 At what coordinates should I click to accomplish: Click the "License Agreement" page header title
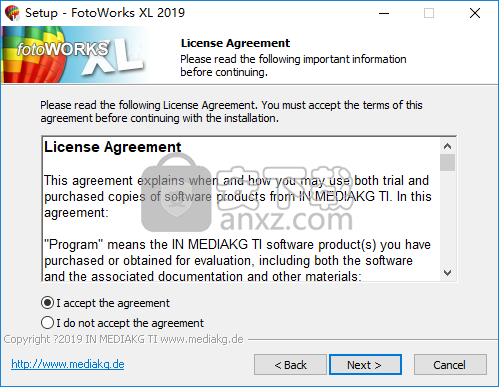(235, 43)
